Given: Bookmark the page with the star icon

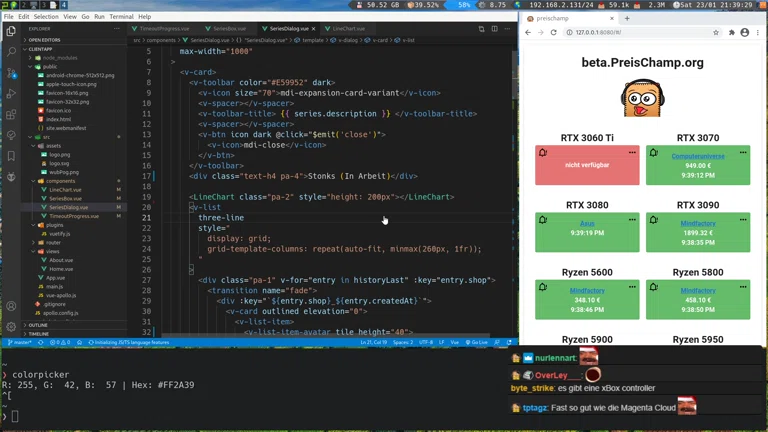Looking at the screenshot, I should pos(716,33).
